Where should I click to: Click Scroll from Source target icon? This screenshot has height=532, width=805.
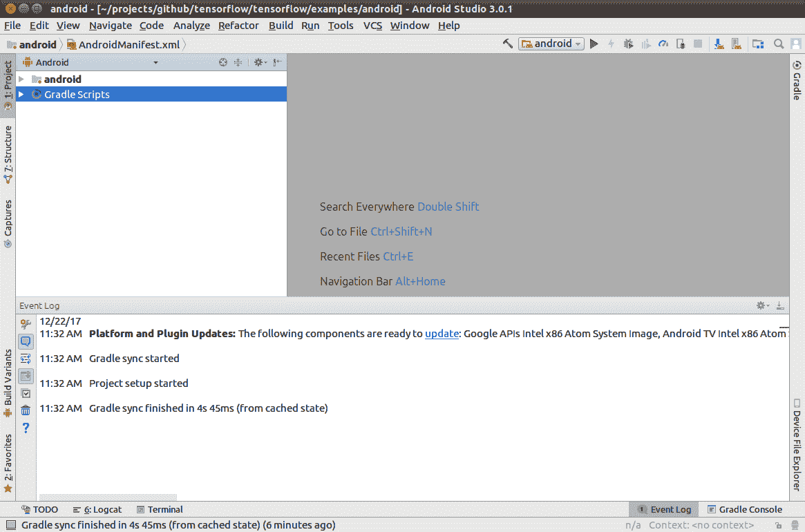[x=223, y=62]
